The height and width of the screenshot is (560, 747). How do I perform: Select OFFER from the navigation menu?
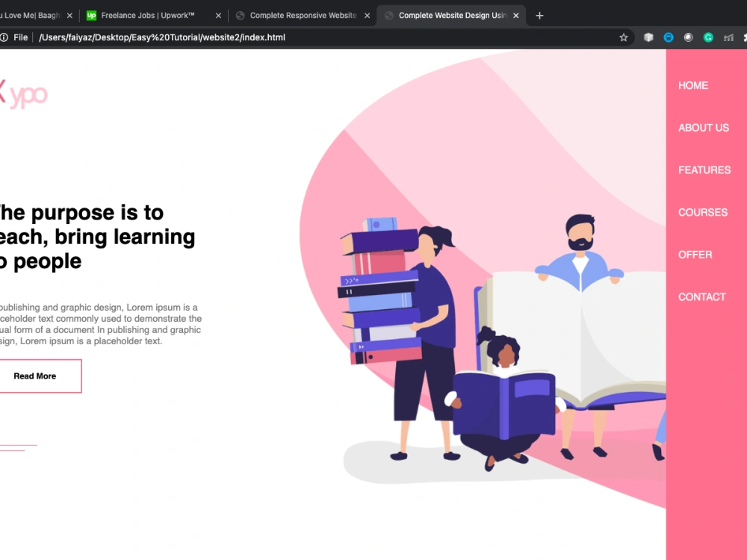[695, 255]
